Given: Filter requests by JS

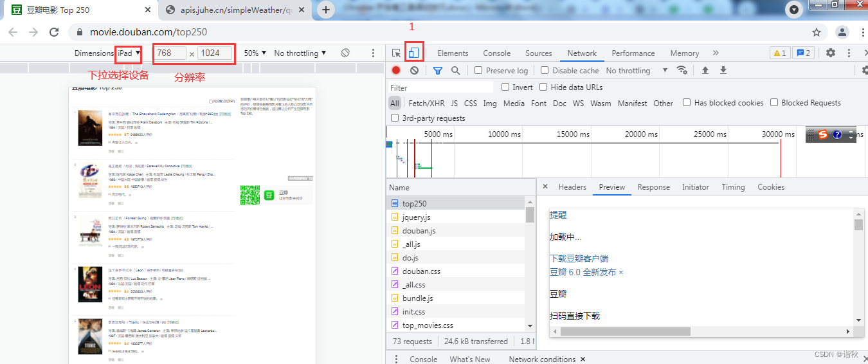Looking at the screenshot, I should [455, 103].
